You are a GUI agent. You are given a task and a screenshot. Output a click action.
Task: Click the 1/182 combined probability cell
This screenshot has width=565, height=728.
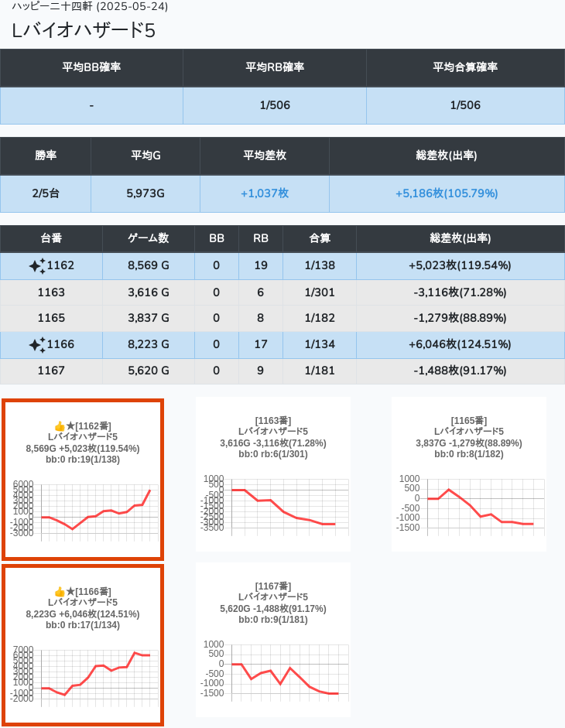[x=320, y=318]
